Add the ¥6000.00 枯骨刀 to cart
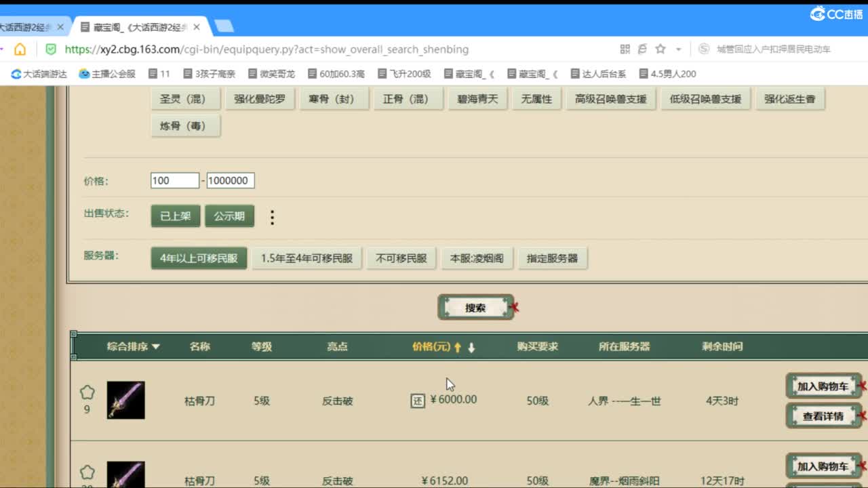868x488 pixels. click(823, 386)
